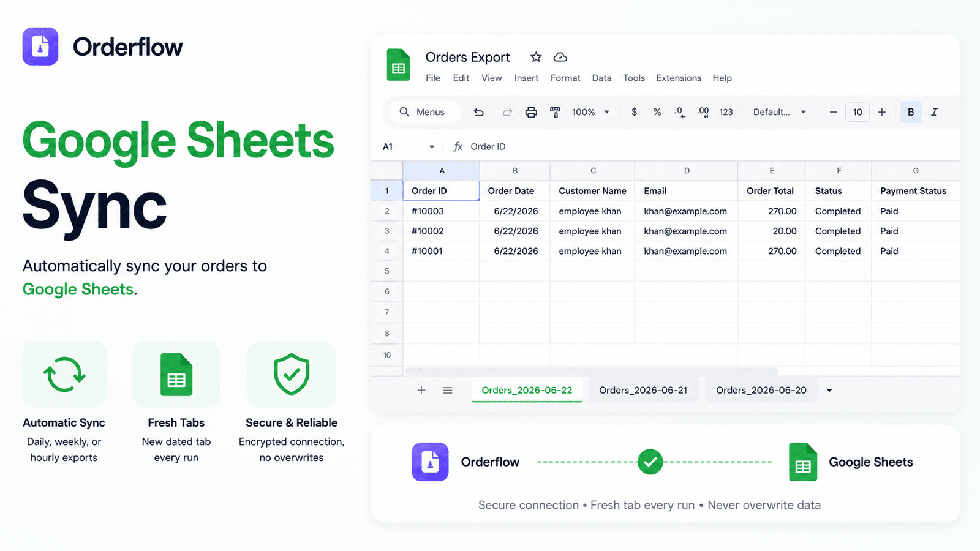Open the Extensions menu
Screen dimensions: 980x551
point(679,78)
